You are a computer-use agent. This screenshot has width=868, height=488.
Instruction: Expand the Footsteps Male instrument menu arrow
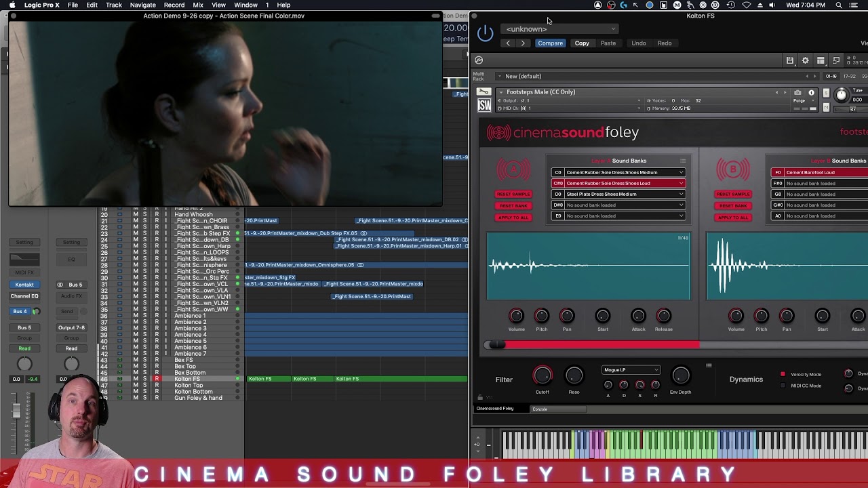pos(500,92)
